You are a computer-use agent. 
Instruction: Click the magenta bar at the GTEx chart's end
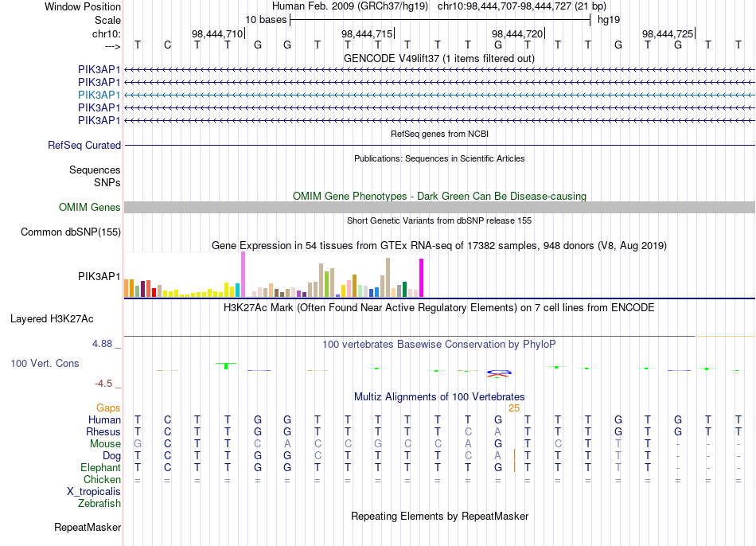coord(422,277)
